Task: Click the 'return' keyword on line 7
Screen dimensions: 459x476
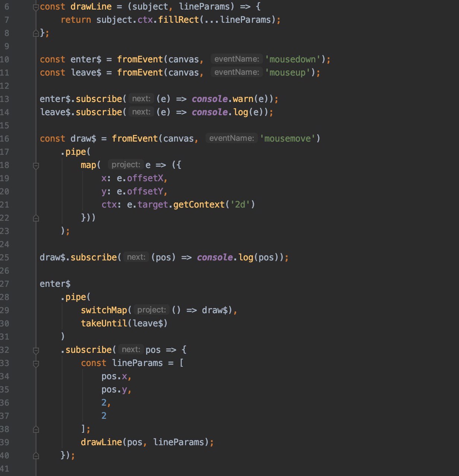Action: 76,20
